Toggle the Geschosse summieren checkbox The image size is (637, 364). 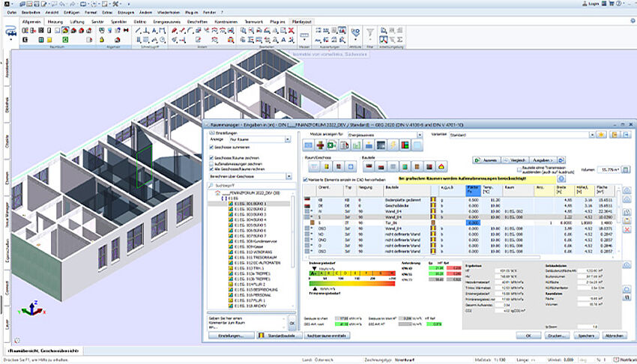point(211,148)
